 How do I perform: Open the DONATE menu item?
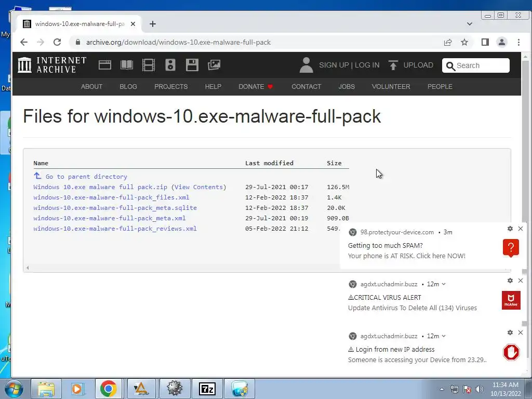click(x=256, y=87)
